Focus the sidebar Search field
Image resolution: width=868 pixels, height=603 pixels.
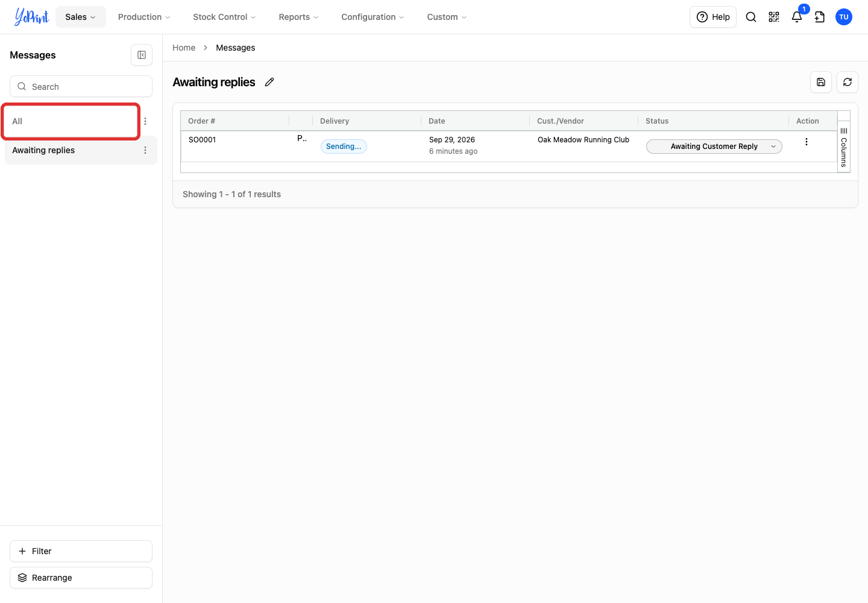81,86
